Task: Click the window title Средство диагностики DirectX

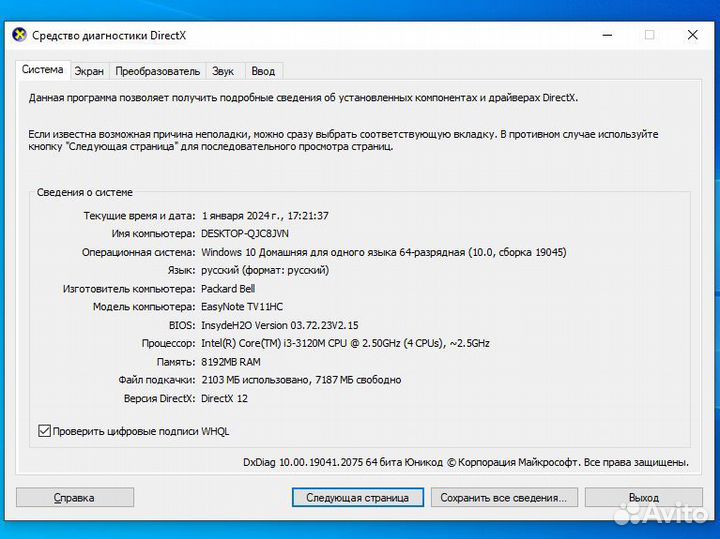Action: (x=109, y=35)
